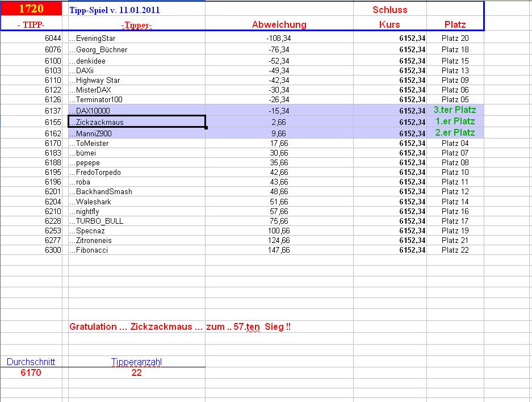
Task: Select the Terminator100 cell
Action: (x=137, y=99)
